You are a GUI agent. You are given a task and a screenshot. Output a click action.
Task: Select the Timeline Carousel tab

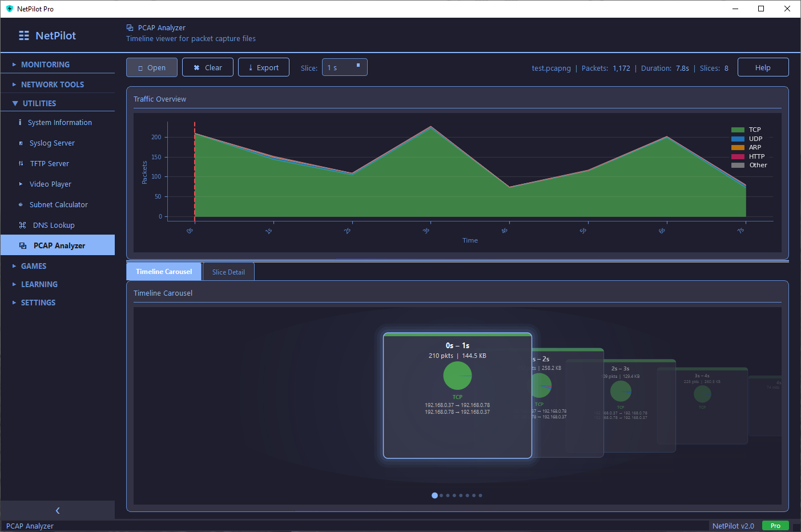(164, 271)
